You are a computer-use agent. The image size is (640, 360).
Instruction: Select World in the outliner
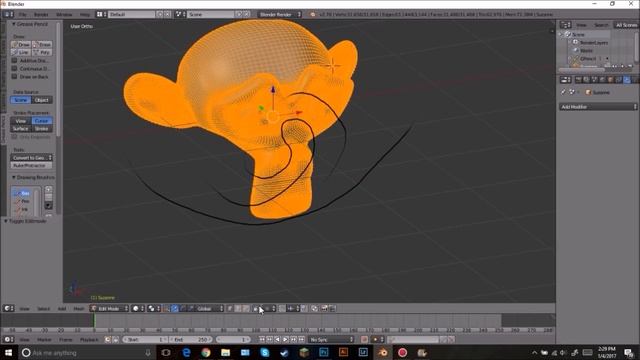pyautogui.click(x=586, y=51)
